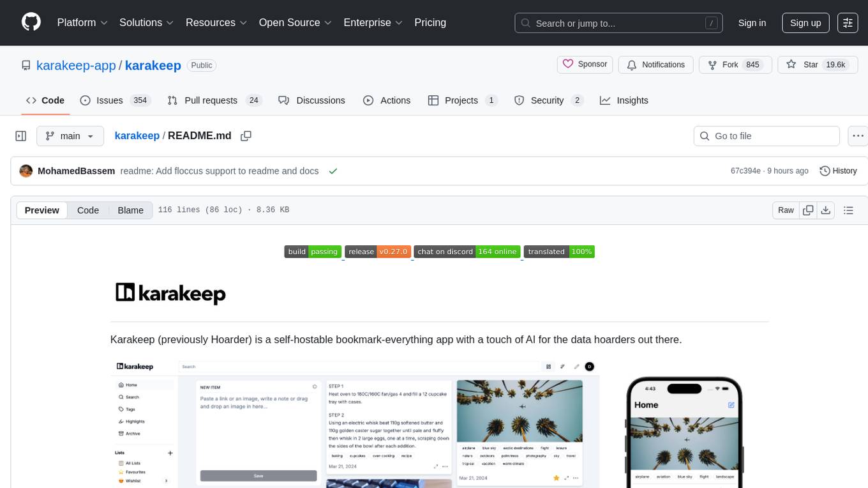The image size is (868, 488).
Task: Open the main branch selector dropdown
Action: tap(70, 136)
